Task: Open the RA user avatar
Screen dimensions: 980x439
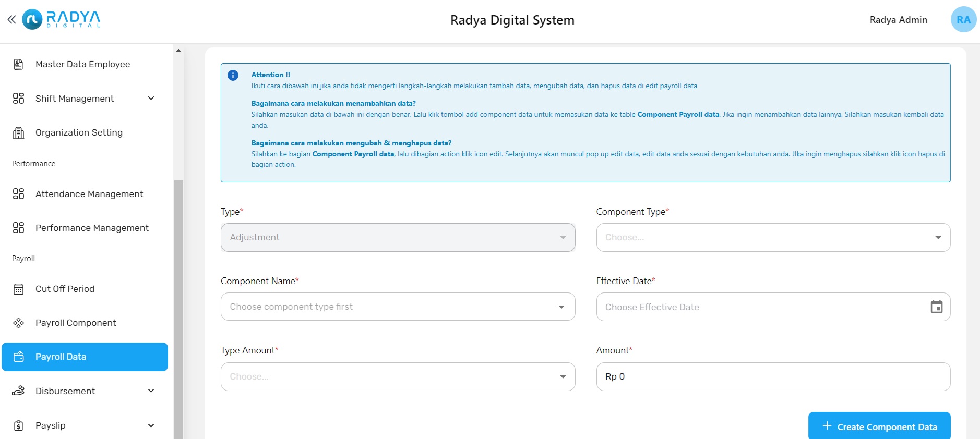Action: [963, 20]
